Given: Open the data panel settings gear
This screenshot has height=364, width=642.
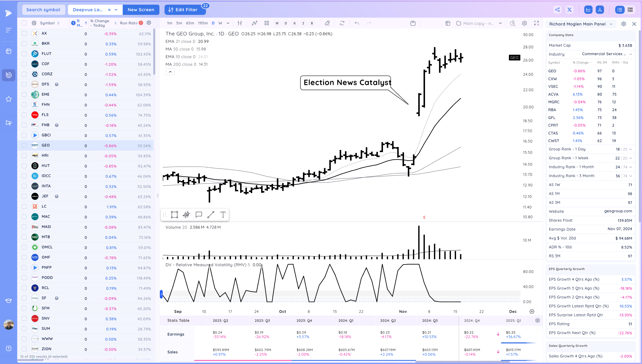Looking at the screenshot, I should pyautogui.click(x=624, y=24).
